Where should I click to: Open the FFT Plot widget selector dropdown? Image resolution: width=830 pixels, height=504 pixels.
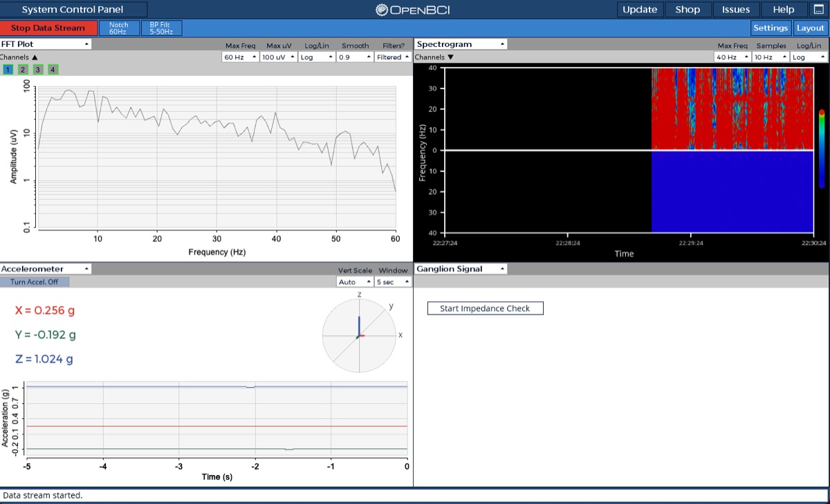46,44
